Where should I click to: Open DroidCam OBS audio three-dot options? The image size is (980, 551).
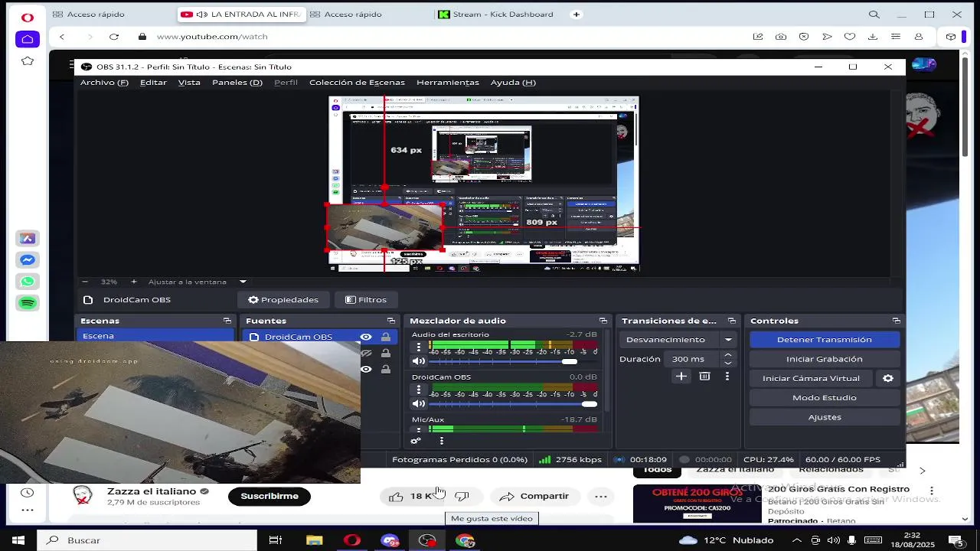coord(418,390)
